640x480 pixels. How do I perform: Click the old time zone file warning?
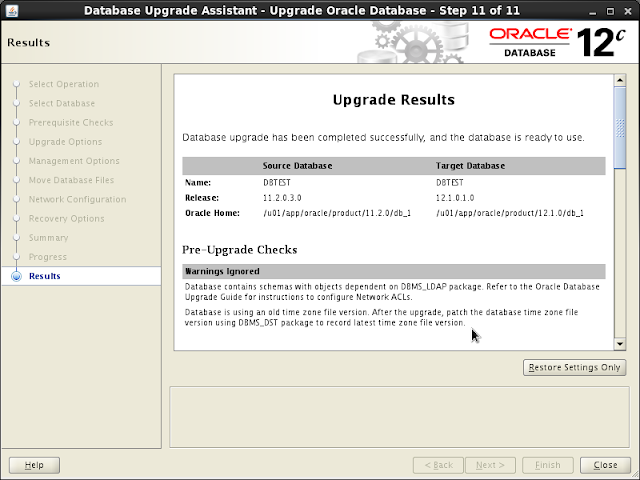[381, 318]
